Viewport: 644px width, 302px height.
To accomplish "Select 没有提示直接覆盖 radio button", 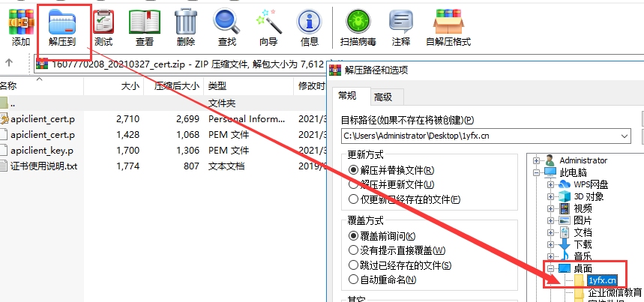I will pos(353,250).
